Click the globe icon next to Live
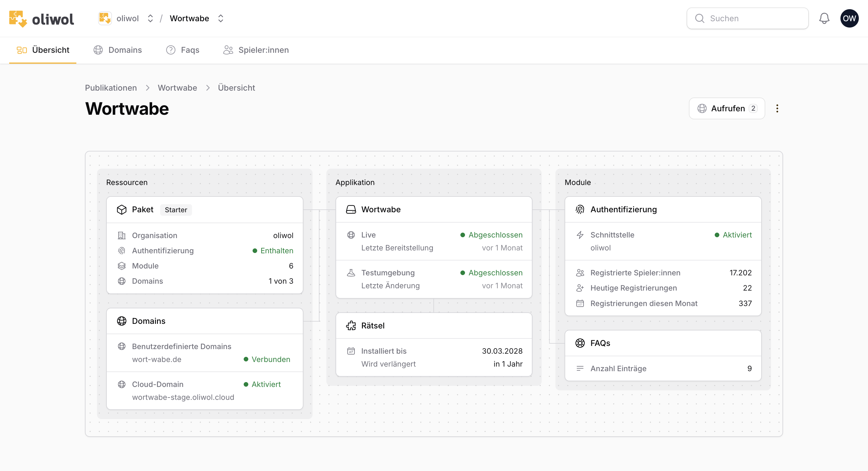 click(351, 235)
